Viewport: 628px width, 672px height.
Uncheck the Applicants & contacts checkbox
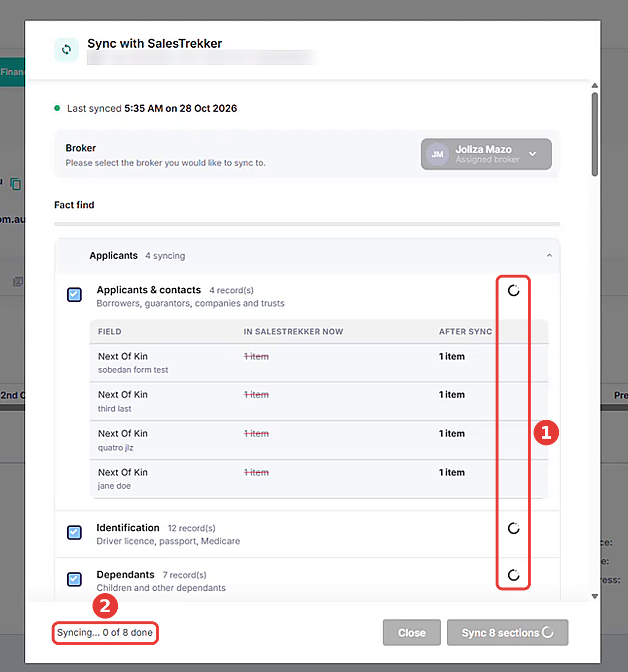pos(74,295)
